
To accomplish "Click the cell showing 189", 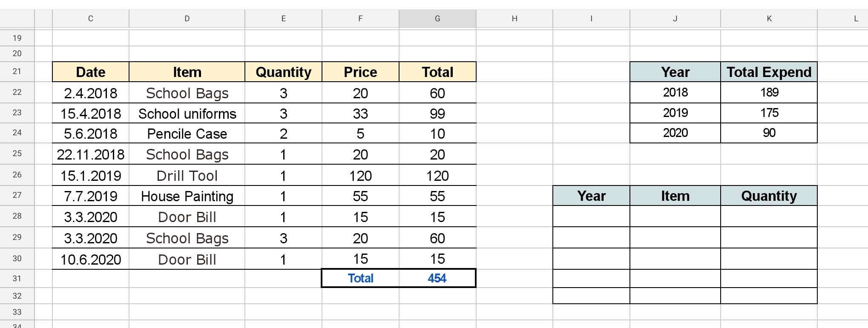I will click(x=769, y=92).
